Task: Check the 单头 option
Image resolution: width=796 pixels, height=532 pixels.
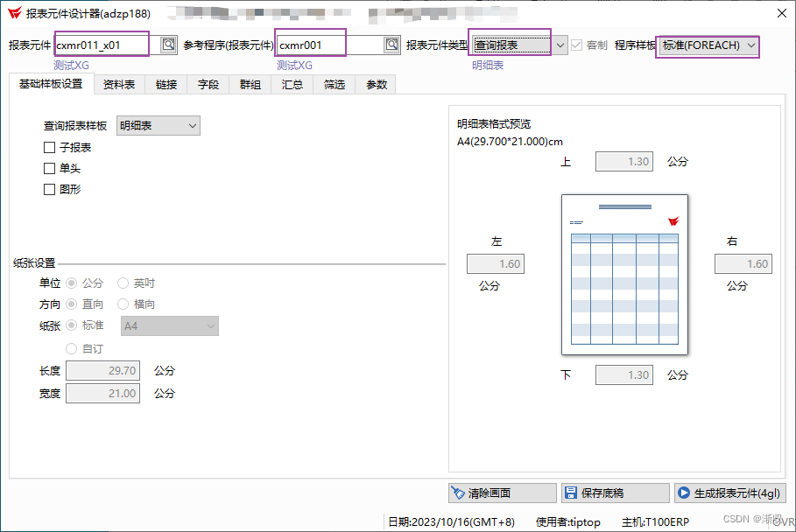Action: click(x=50, y=169)
